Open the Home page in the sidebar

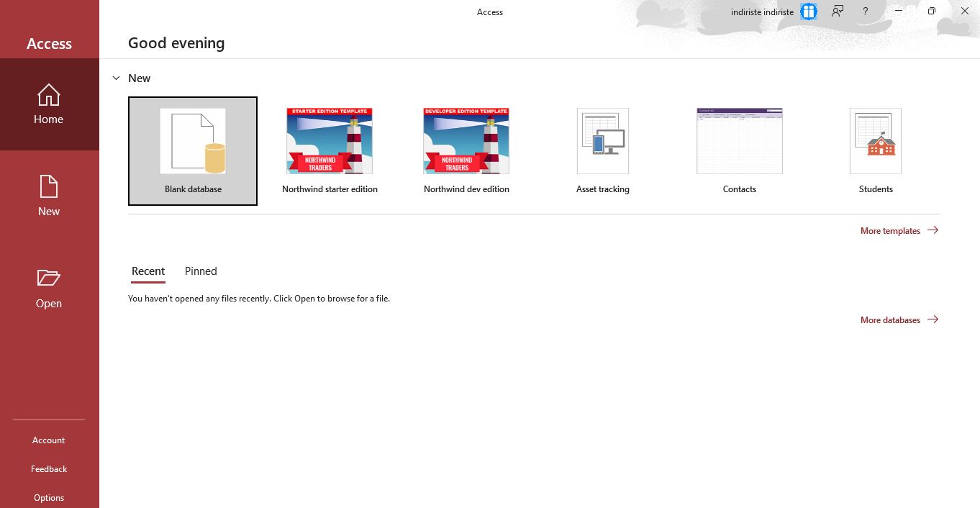pos(49,104)
